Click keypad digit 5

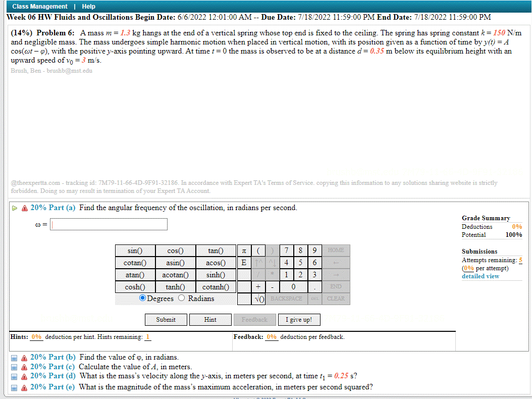pos(301,263)
